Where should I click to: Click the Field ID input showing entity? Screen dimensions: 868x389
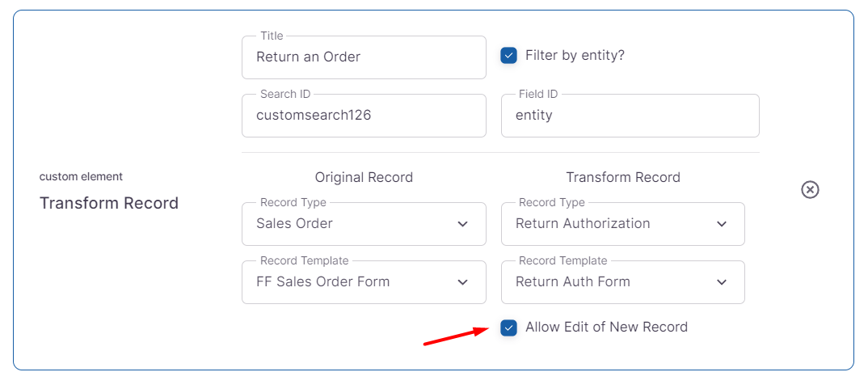pyautogui.click(x=630, y=116)
